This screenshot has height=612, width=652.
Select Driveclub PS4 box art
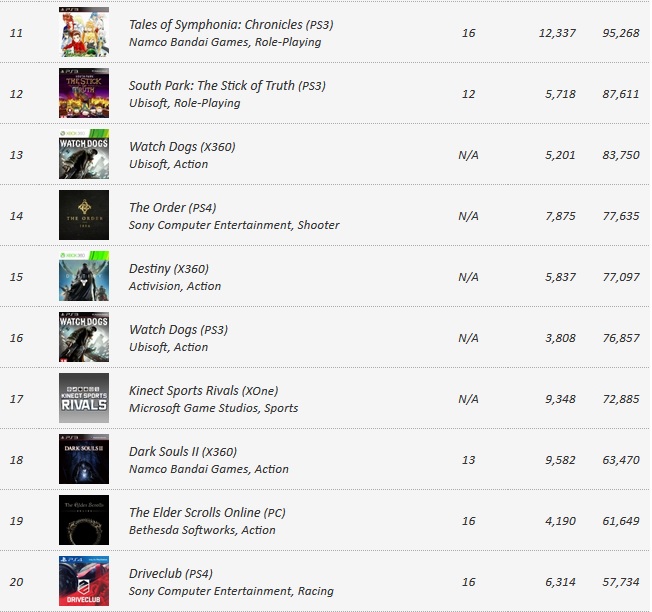pyautogui.click(x=84, y=581)
